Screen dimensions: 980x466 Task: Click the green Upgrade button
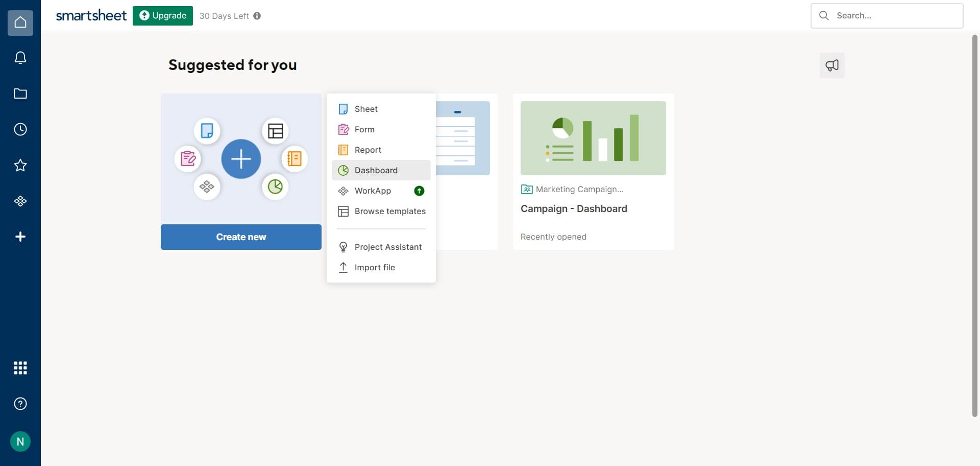(162, 15)
